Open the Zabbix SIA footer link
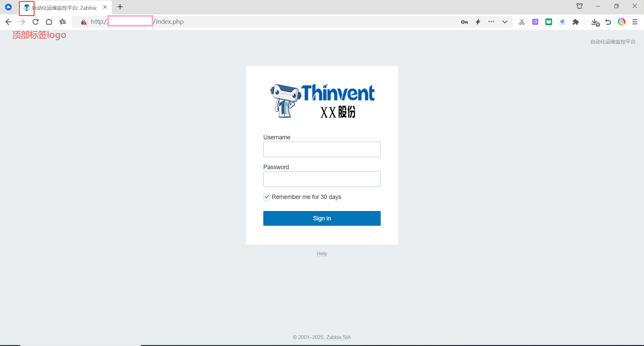Image resolution: width=644 pixels, height=346 pixels. coord(338,337)
